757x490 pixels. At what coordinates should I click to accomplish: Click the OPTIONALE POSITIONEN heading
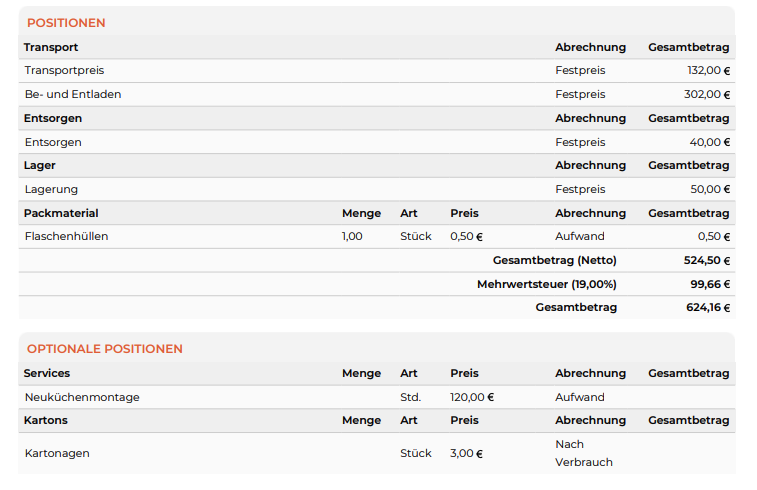pos(105,349)
